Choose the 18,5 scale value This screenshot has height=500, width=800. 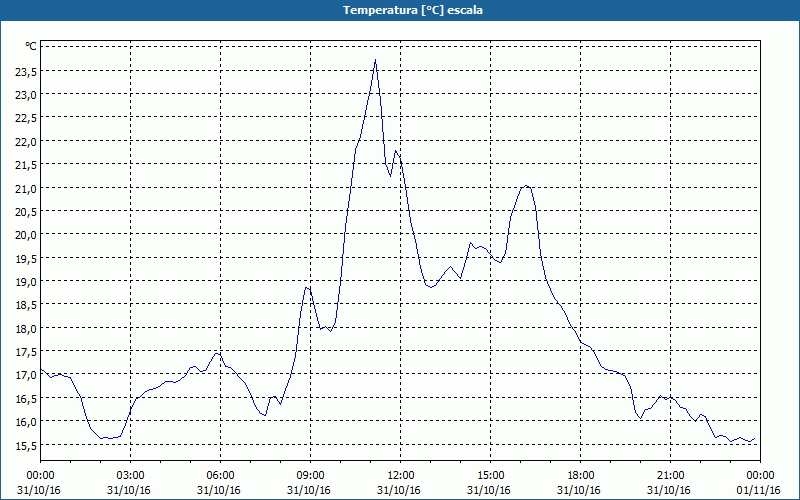[26, 305]
